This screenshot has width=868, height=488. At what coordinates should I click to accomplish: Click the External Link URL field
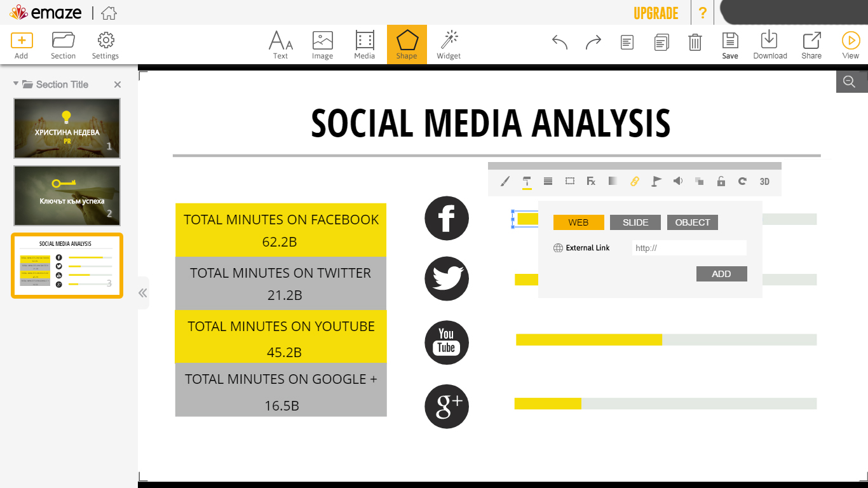tap(689, 248)
